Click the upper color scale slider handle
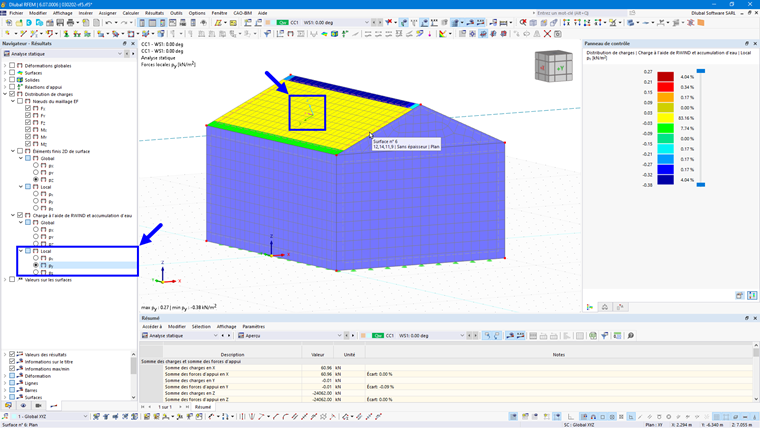 click(x=700, y=71)
